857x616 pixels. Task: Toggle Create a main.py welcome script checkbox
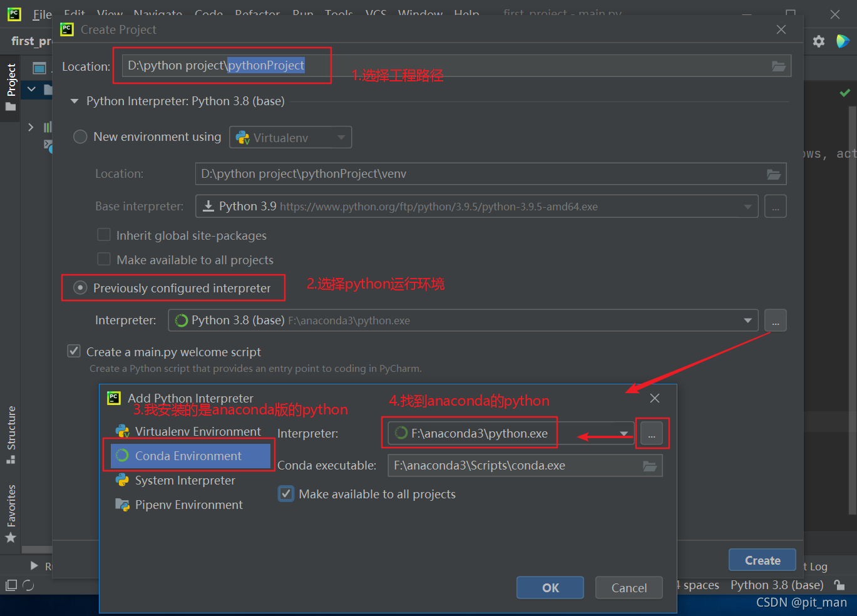74,351
